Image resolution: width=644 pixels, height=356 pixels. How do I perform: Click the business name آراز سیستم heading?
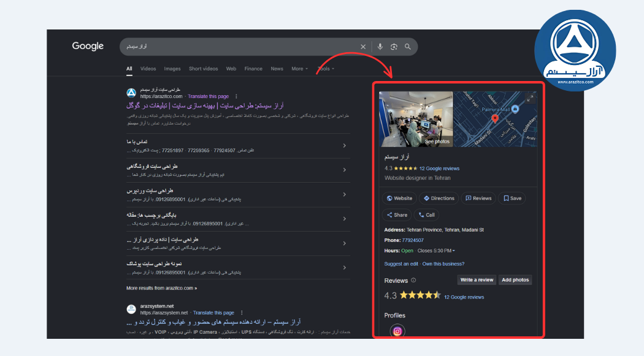[396, 157]
